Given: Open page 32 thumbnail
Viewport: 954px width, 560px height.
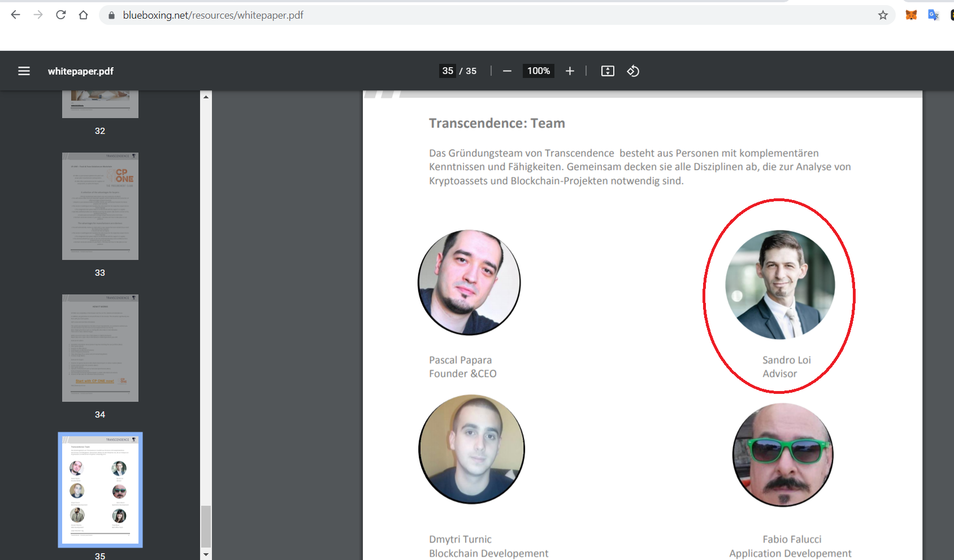Looking at the screenshot, I should coord(100,105).
